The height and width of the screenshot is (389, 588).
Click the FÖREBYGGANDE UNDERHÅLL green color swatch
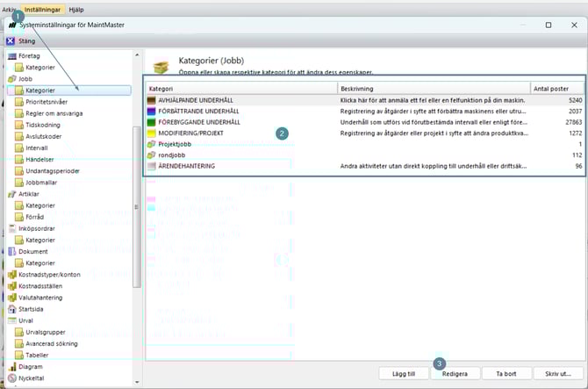point(153,122)
